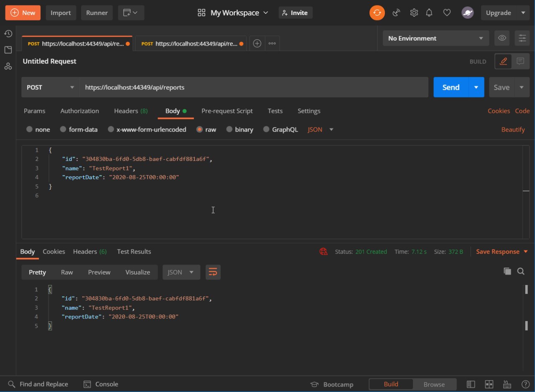Viewport: 535px width, 392px height.
Task: Open settings gear icon in header
Action: 414,13
